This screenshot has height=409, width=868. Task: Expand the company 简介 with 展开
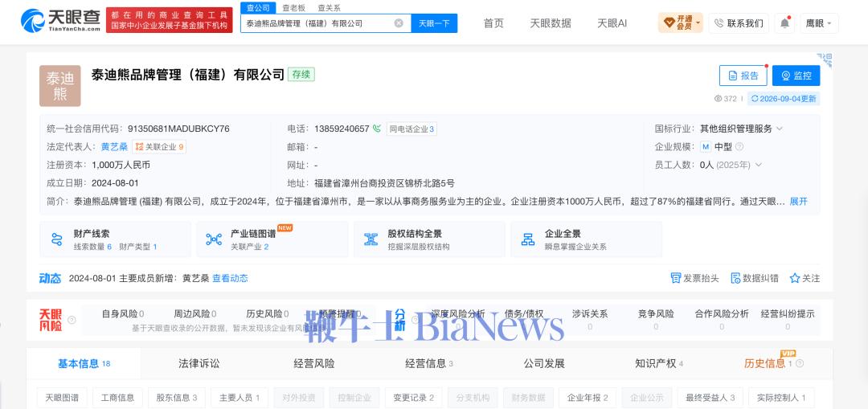click(x=798, y=202)
